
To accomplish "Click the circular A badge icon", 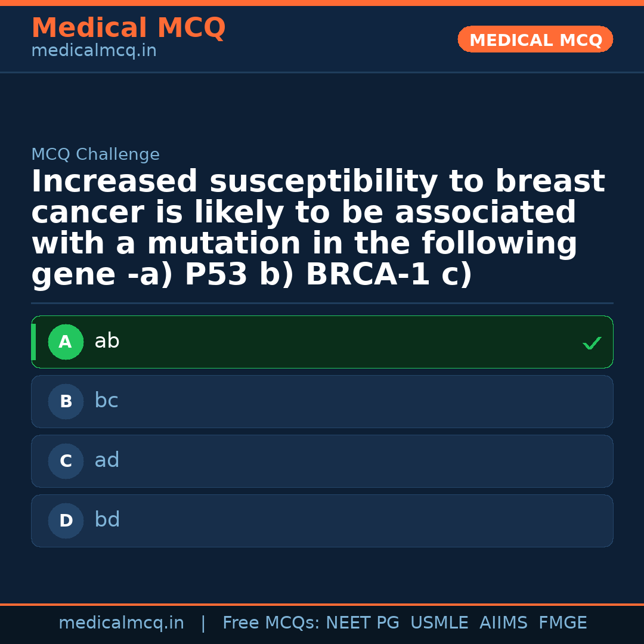I will click(66, 342).
